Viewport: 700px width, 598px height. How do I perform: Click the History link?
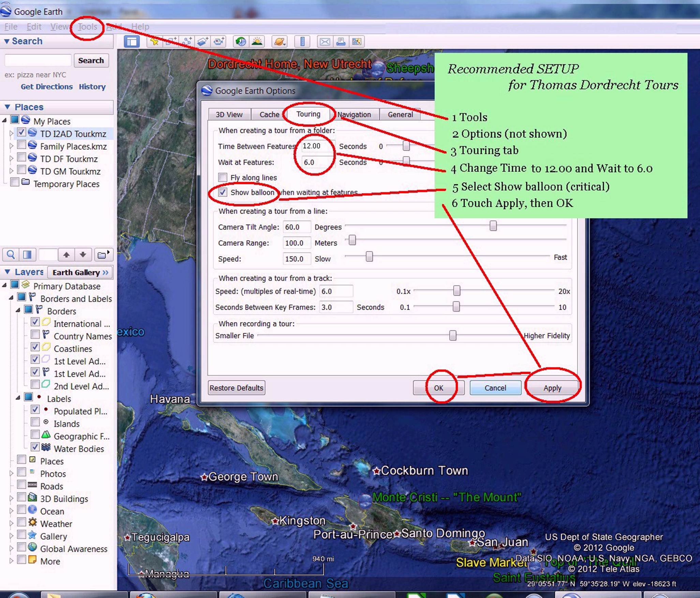[92, 87]
